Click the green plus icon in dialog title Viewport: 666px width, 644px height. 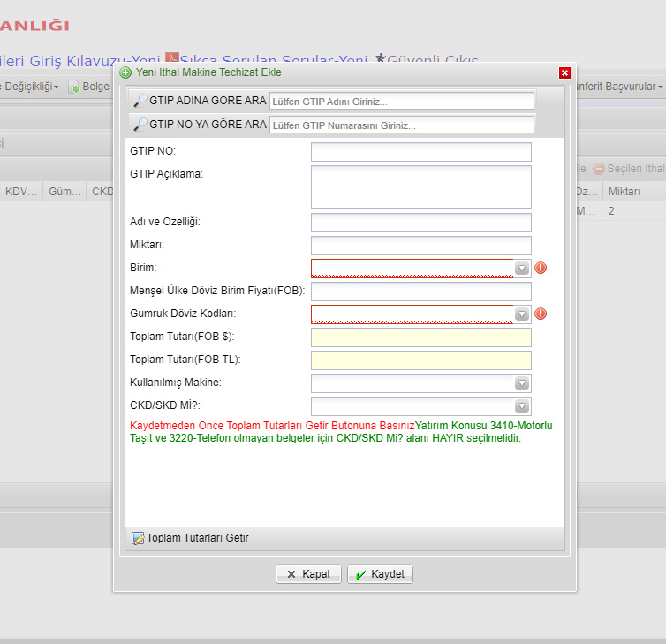(x=125, y=72)
